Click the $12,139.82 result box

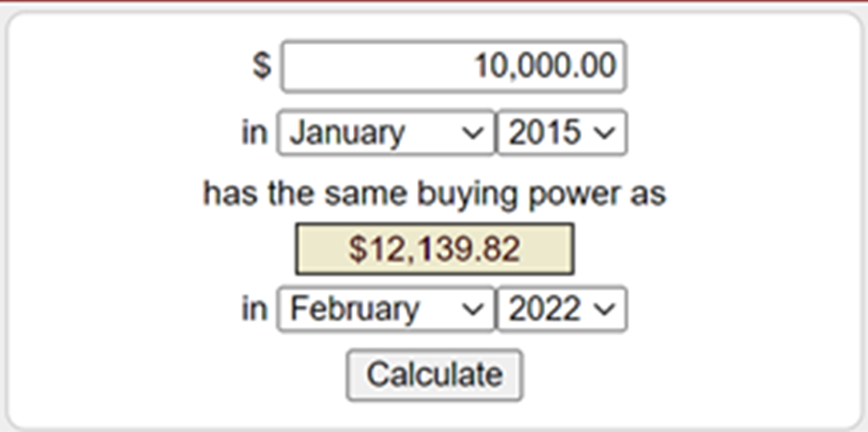click(x=434, y=250)
